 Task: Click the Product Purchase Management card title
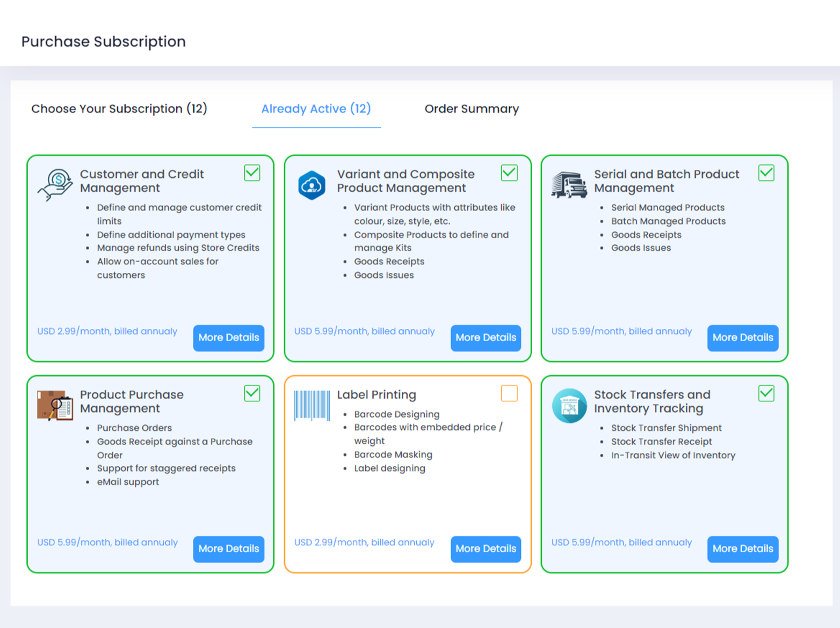132,401
